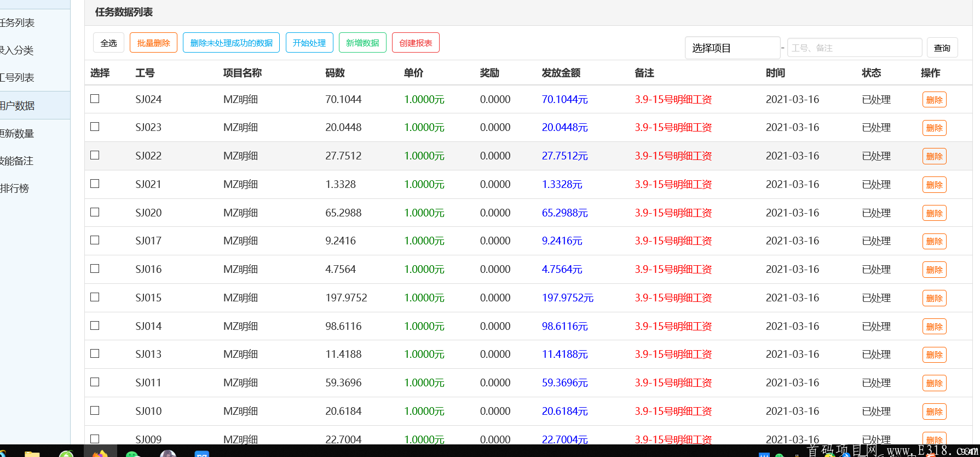Tick the checkbox for row SJ009
Viewport: 980px width, 457px height.
[95, 439]
